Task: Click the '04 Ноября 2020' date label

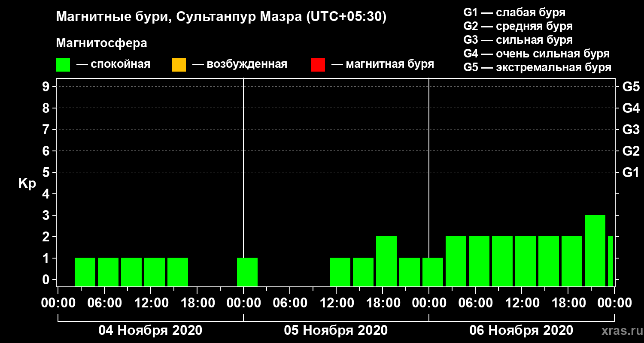Action: pos(150,331)
